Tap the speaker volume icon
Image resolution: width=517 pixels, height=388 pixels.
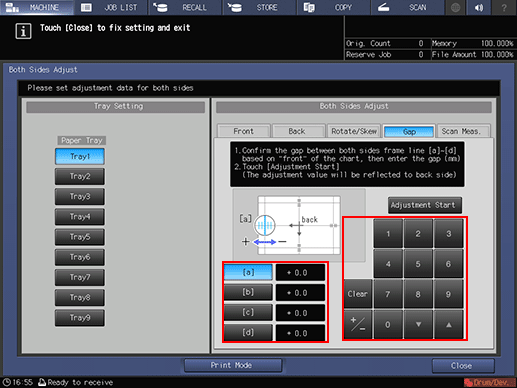[479, 7]
